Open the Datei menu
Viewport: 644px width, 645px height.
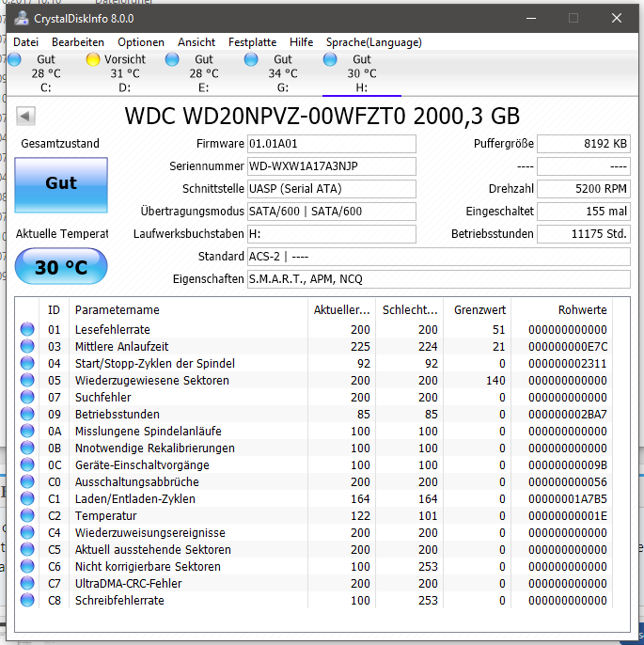pos(25,42)
